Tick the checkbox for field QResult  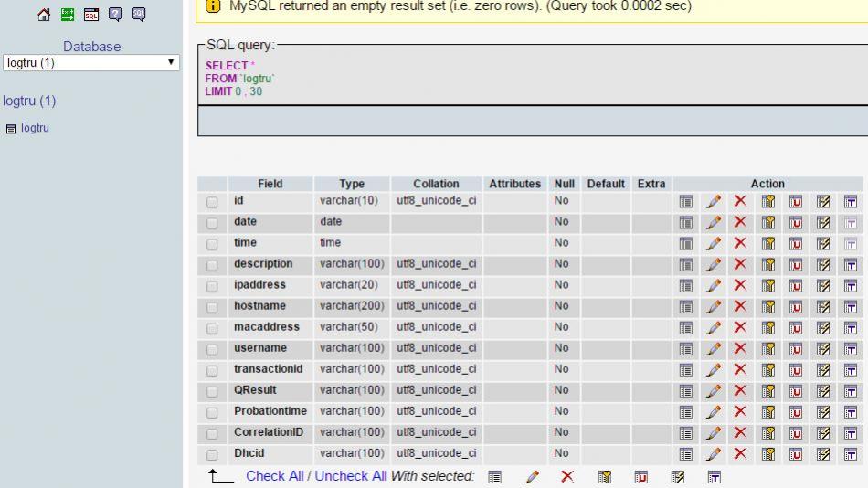[212, 392]
